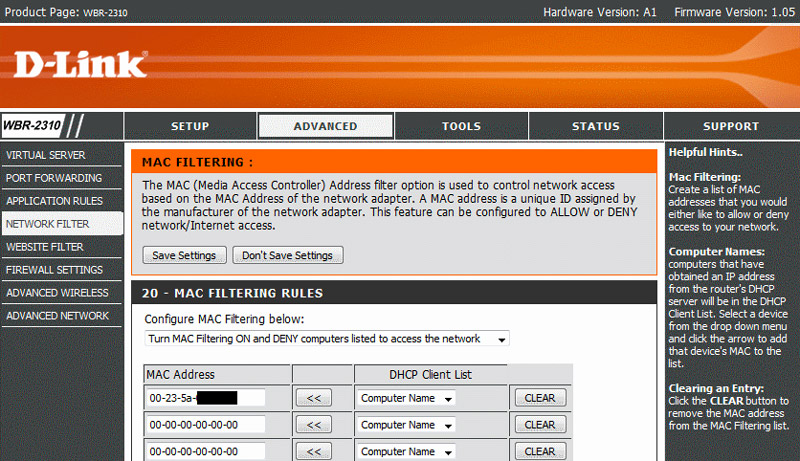Click the third row MAC address field
Image resolution: width=800 pixels, height=461 pixels.
click(206, 451)
